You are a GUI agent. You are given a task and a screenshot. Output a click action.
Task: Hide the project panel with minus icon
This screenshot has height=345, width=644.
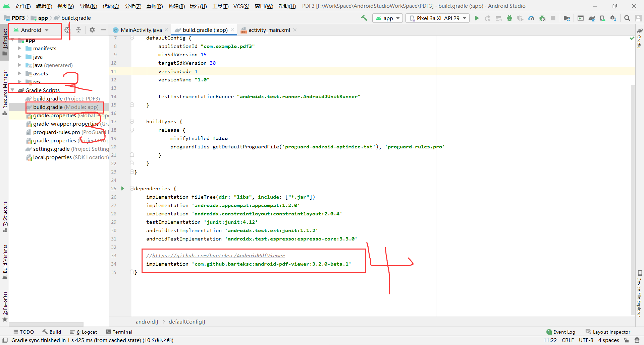103,30
